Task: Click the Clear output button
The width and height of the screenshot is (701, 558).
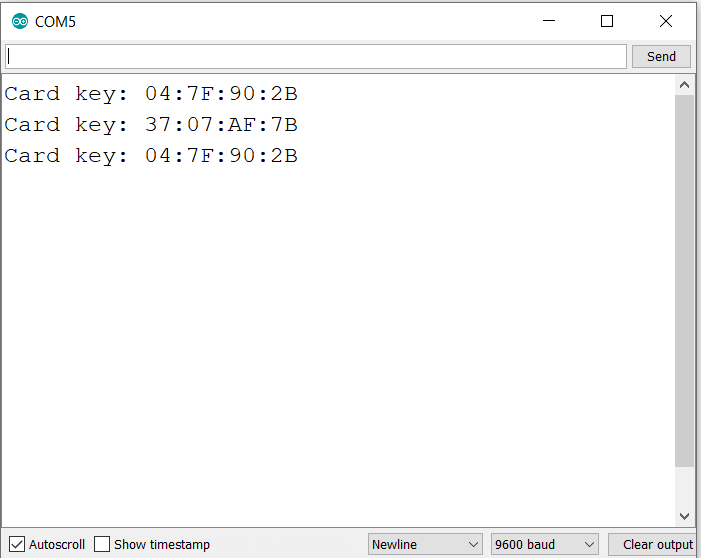Action: click(657, 544)
